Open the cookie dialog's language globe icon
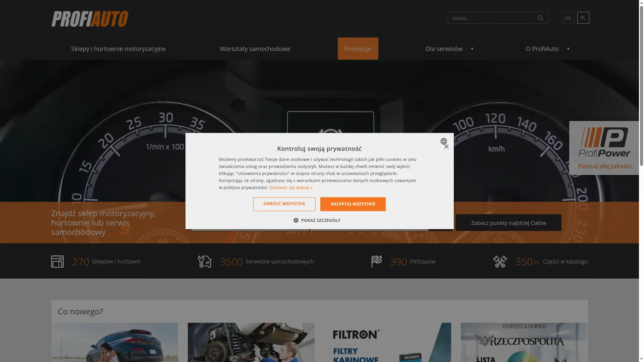This screenshot has height=362, width=644. tap(443, 141)
